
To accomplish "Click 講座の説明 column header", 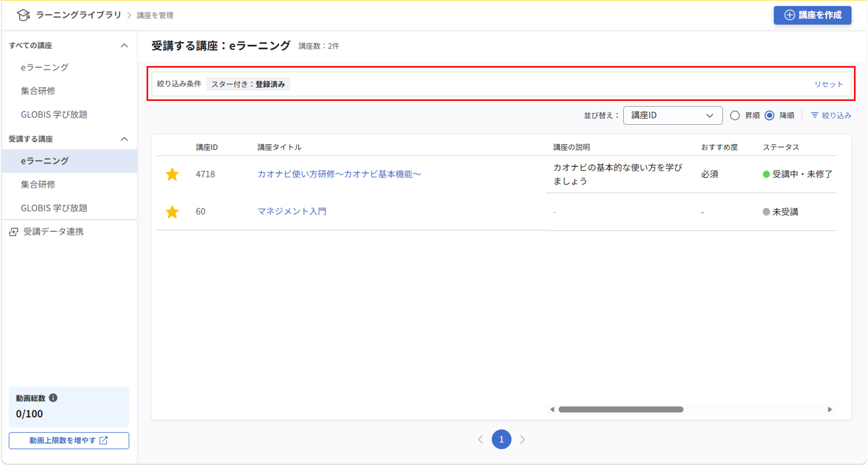I will pyautogui.click(x=571, y=147).
